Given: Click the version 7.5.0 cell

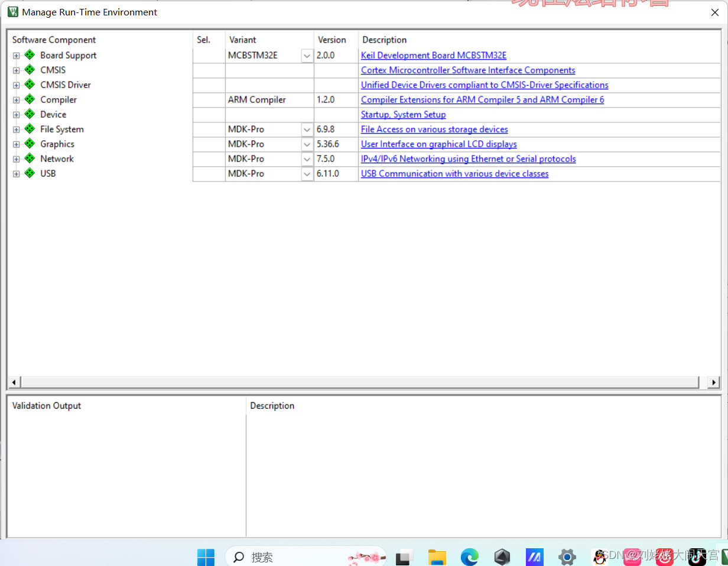Looking at the screenshot, I should tap(336, 159).
